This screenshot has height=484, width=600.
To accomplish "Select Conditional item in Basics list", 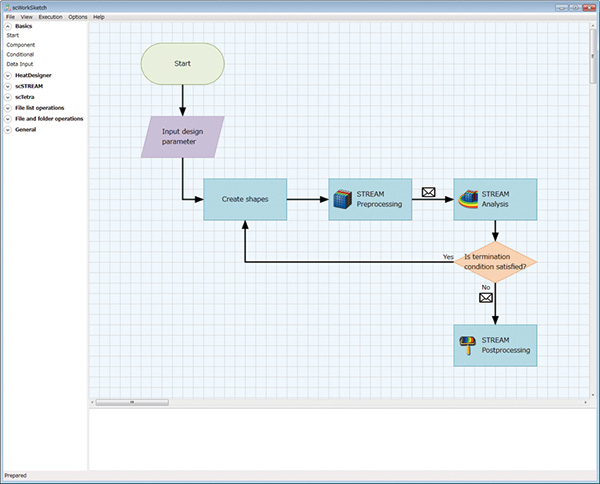I will pyautogui.click(x=20, y=54).
